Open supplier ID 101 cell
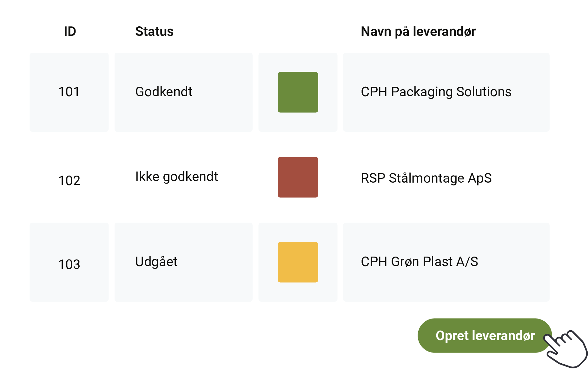Viewport: 588px width, 376px height. (x=69, y=92)
